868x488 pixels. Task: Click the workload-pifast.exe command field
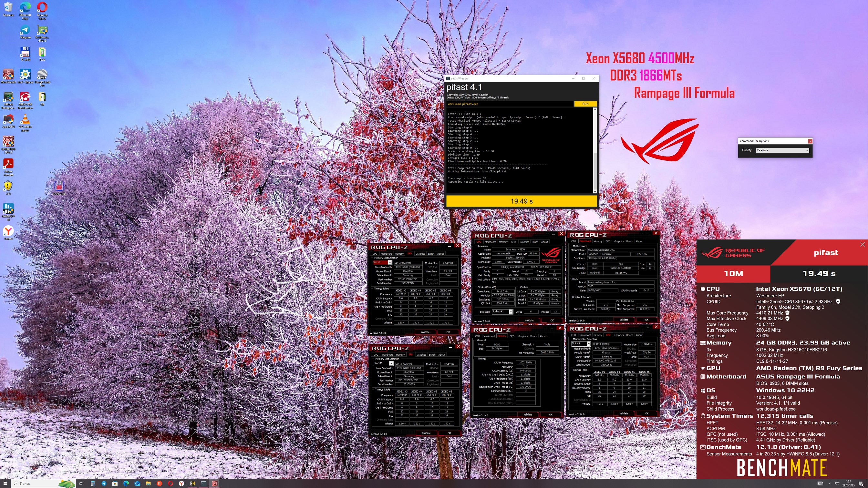pyautogui.click(x=510, y=104)
